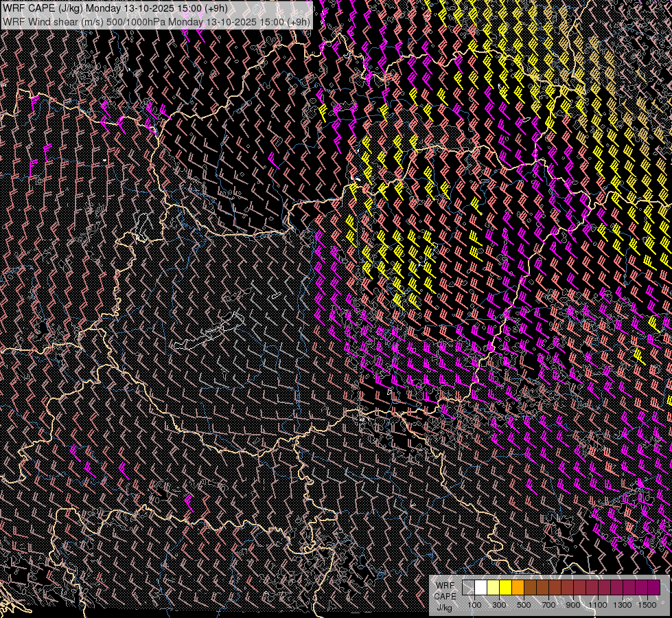Click the elongated white lake outline at map center

tap(206, 331)
